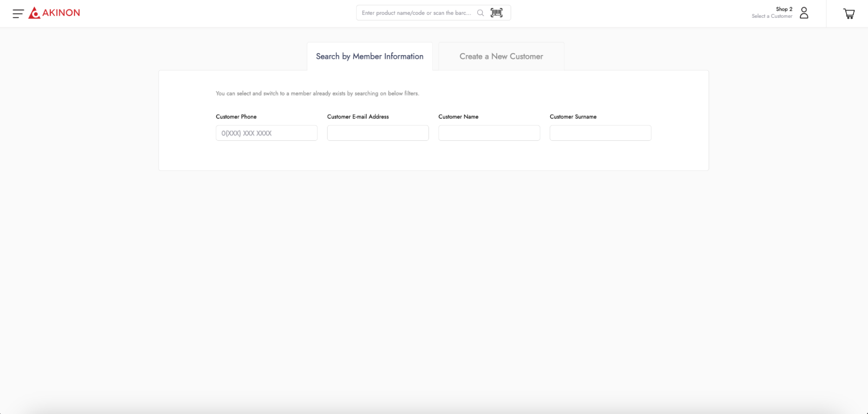Click the Akinon logo
The image size is (868, 414).
54,13
